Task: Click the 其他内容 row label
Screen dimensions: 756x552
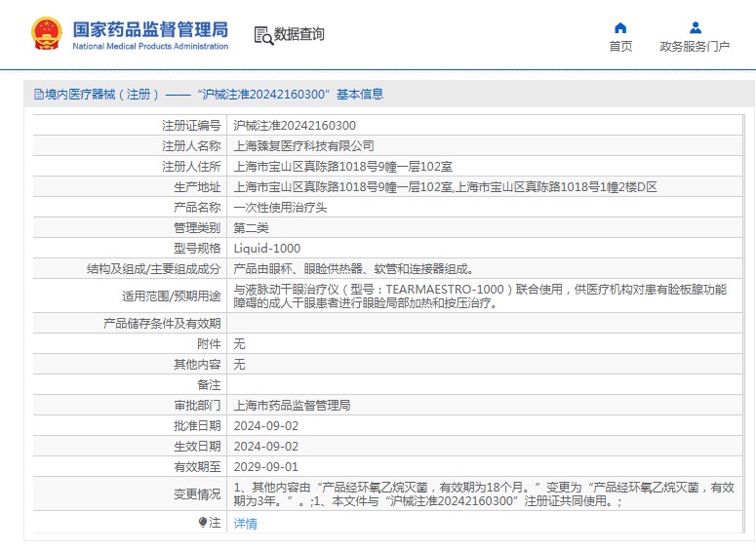Action: coord(197,364)
